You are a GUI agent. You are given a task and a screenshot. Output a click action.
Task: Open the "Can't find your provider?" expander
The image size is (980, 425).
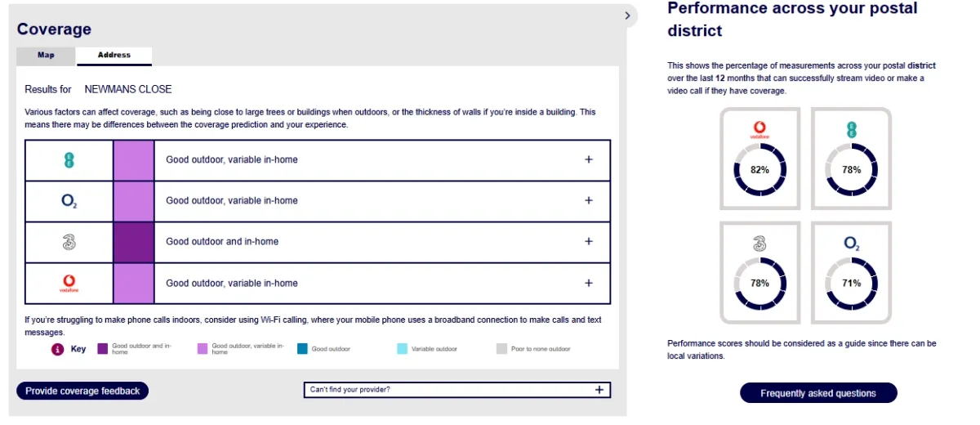click(x=457, y=390)
